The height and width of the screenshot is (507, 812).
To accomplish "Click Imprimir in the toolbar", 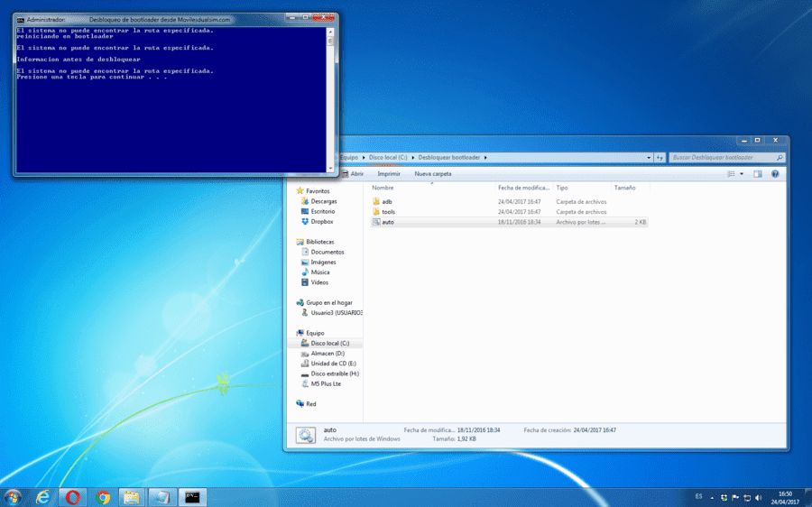I will [388, 174].
